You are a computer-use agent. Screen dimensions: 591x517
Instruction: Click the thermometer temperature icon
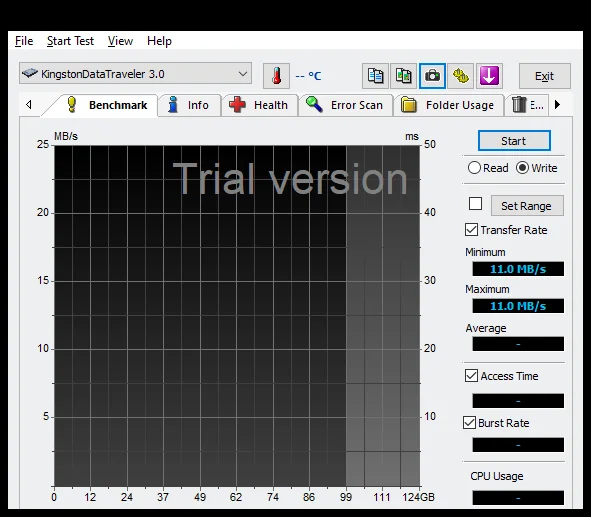tap(276, 76)
